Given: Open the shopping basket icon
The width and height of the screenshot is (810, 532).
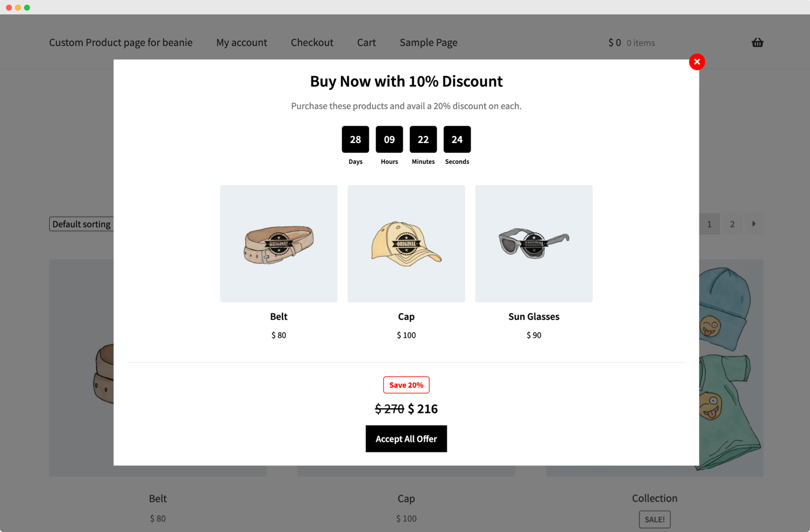Looking at the screenshot, I should click(x=757, y=43).
